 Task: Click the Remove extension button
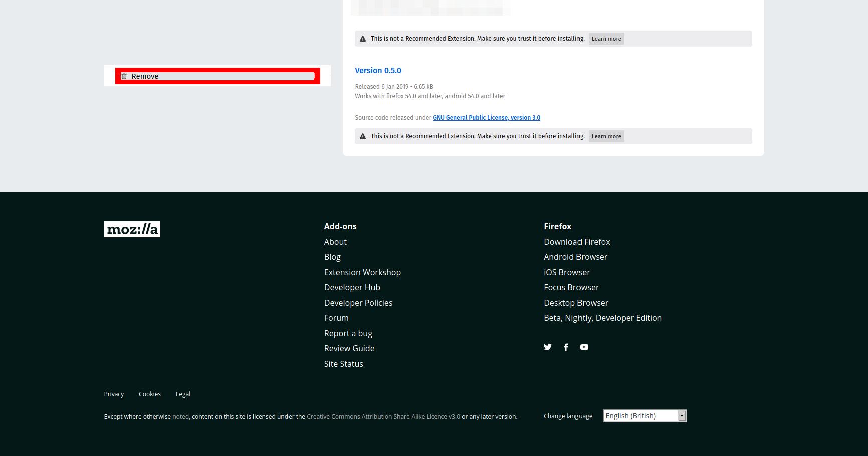point(217,76)
